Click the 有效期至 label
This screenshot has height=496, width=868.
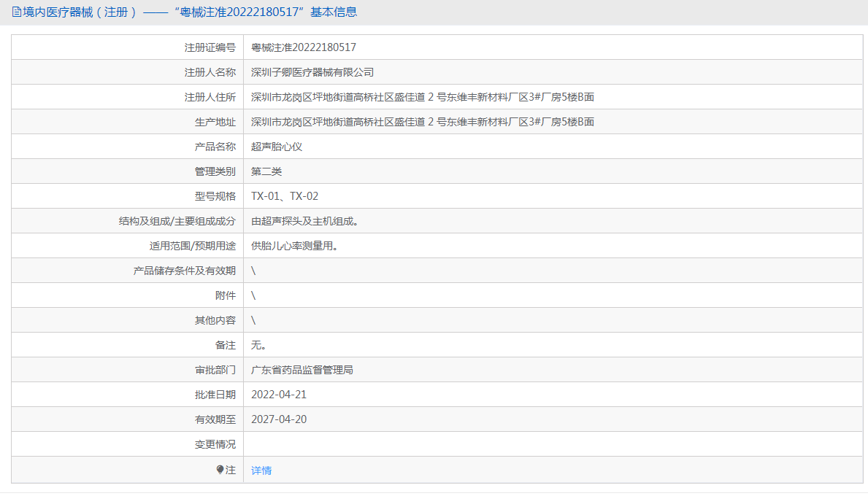pyautogui.click(x=215, y=419)
